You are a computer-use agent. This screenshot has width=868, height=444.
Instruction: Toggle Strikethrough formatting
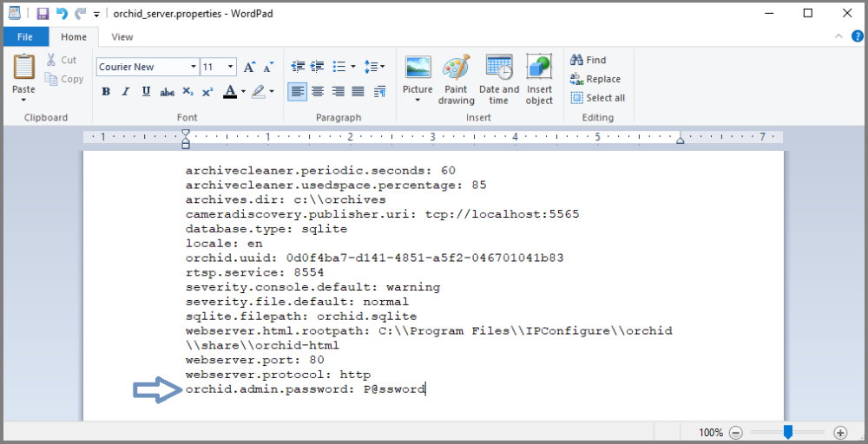click(x=168, y=92)
